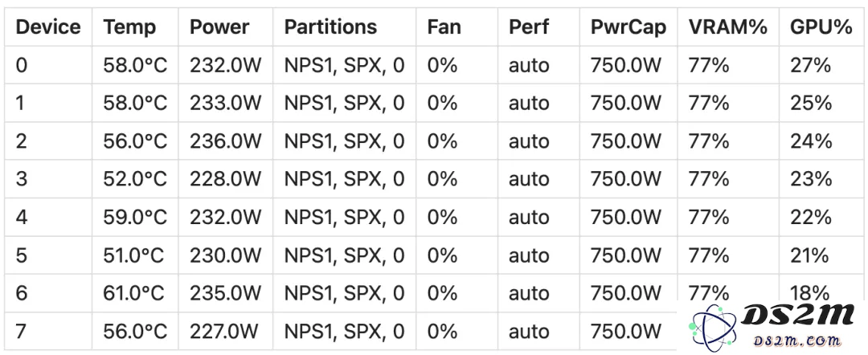This screenshot has height=355, width=868.
Task: Click the 236.0W power cell
Action: (x=225, y=141)
